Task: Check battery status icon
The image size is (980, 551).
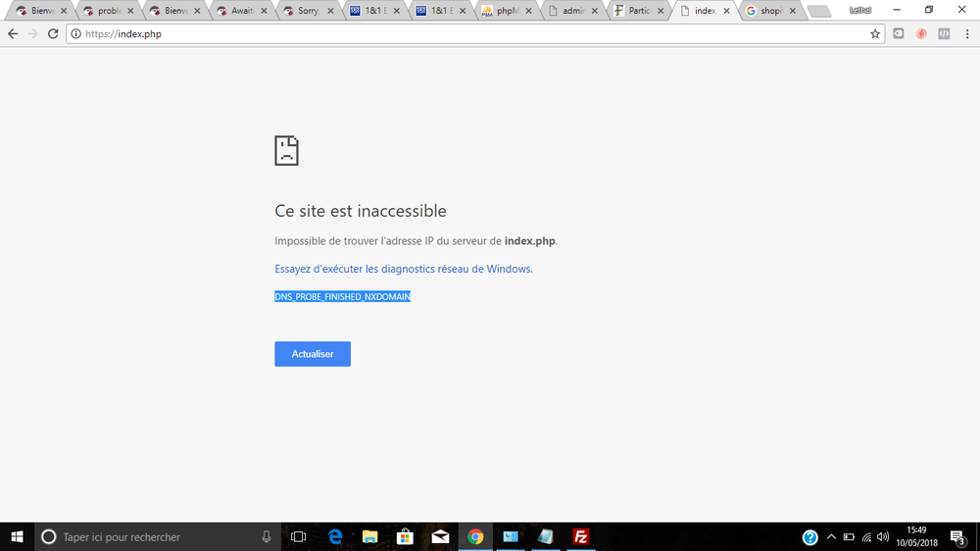Action: pos(849,536)
